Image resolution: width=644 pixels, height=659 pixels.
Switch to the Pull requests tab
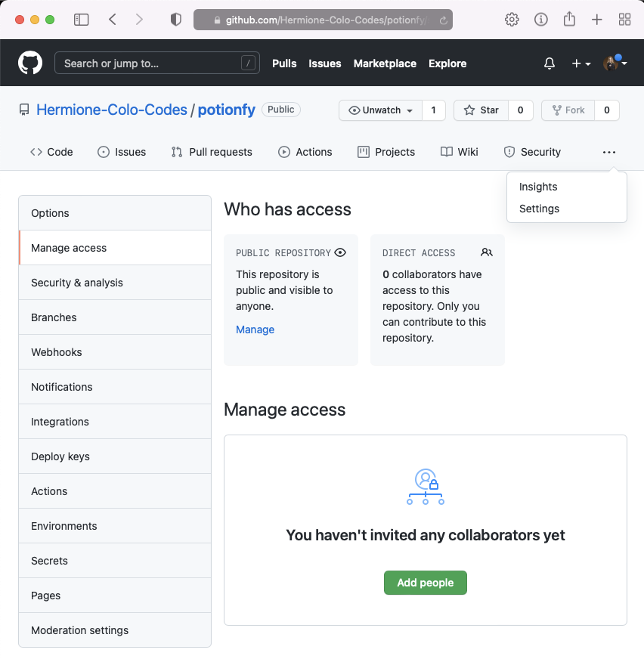212,152
